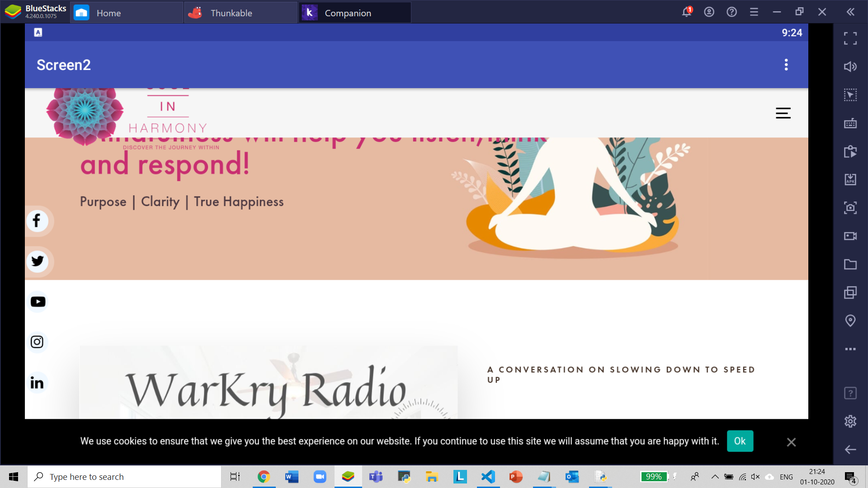Open the keyboard controls editor

(850, 123)
